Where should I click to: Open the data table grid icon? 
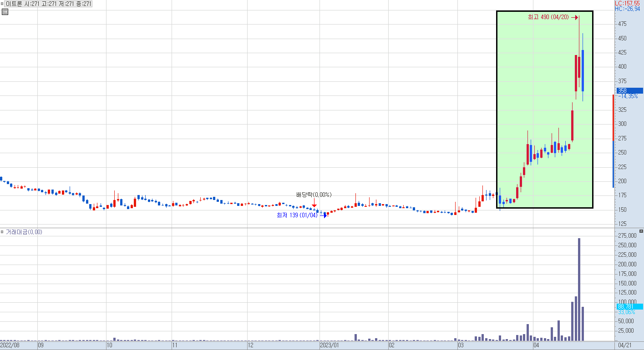click(5, 12)
